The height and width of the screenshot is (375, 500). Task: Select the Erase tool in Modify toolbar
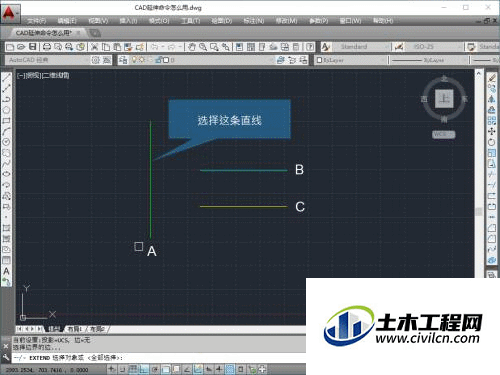coord(492,78)
